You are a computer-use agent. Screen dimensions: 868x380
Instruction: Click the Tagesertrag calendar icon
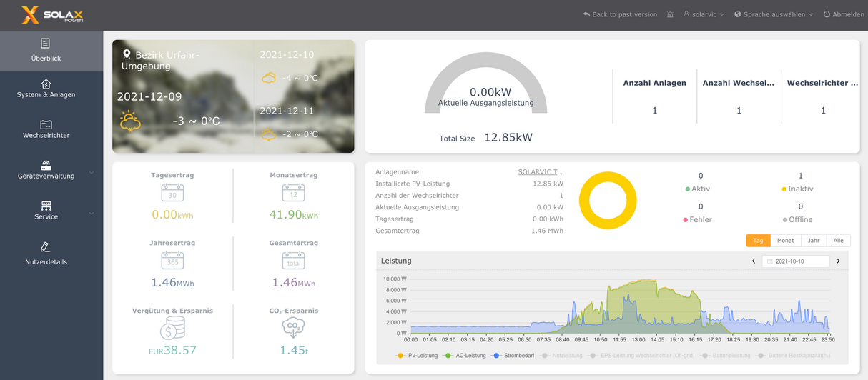pyautogui.click(x=172, y=193)
